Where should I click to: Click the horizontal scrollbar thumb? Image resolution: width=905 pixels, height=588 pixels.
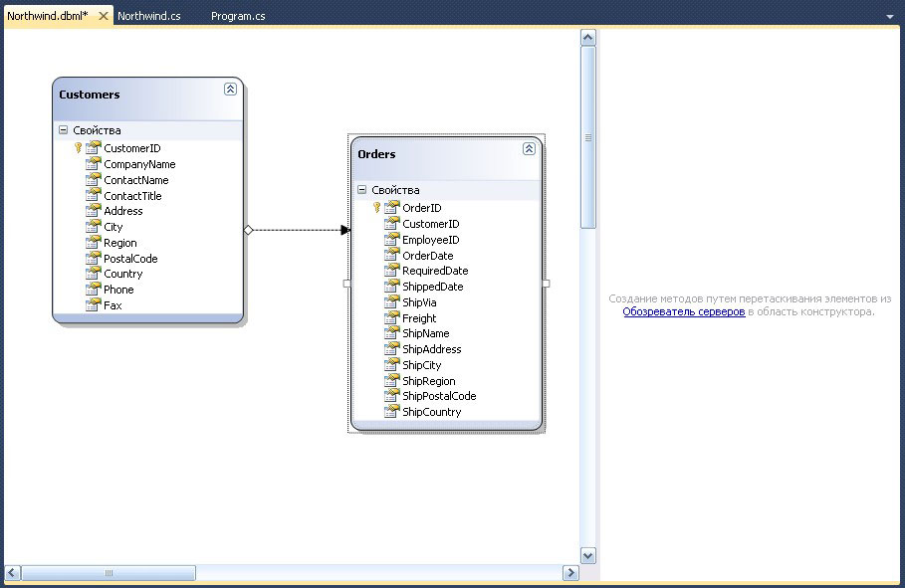[109, 573]
